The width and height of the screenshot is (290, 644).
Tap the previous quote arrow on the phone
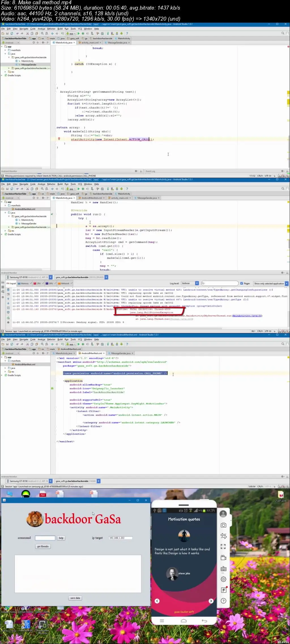point(157,601)
